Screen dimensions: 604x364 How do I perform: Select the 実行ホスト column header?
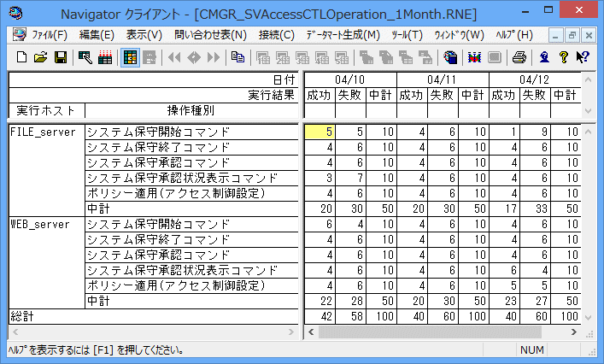pyautogui.click(x=46, y=110)
